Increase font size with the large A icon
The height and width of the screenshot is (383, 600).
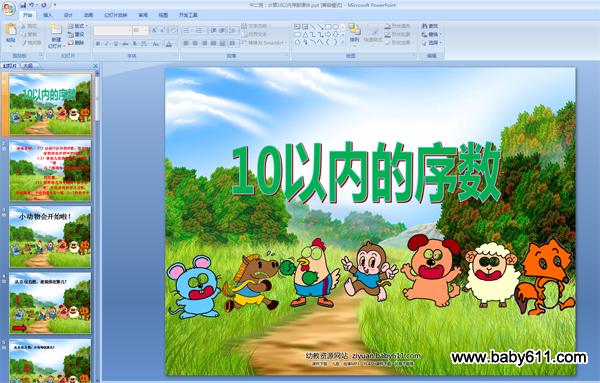[154, 30]
